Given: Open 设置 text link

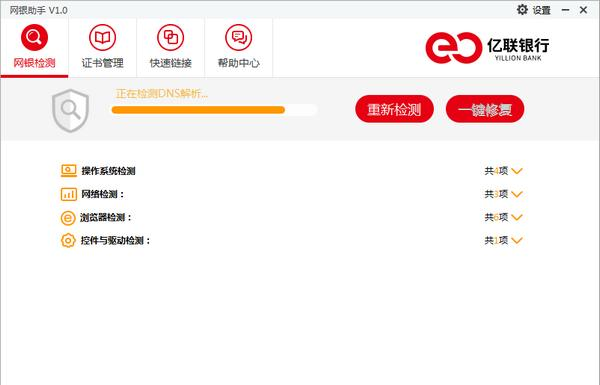Looking at the screenshot, I should point(542,10).
